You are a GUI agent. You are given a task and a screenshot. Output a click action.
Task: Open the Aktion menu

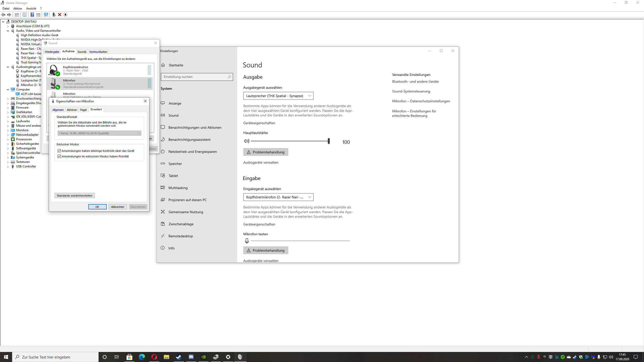[18, 8]
